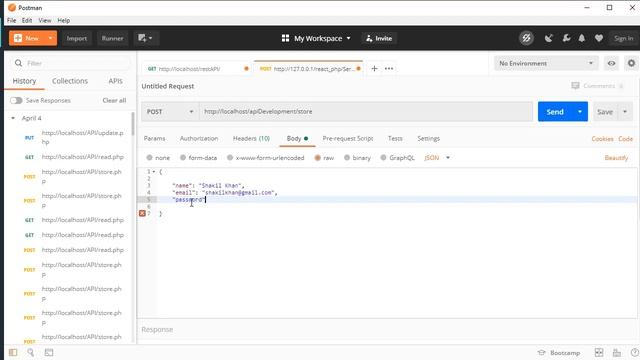Open the request Settings tab
The height and width of the screenshot is (360, 640).
pos(429,139)
